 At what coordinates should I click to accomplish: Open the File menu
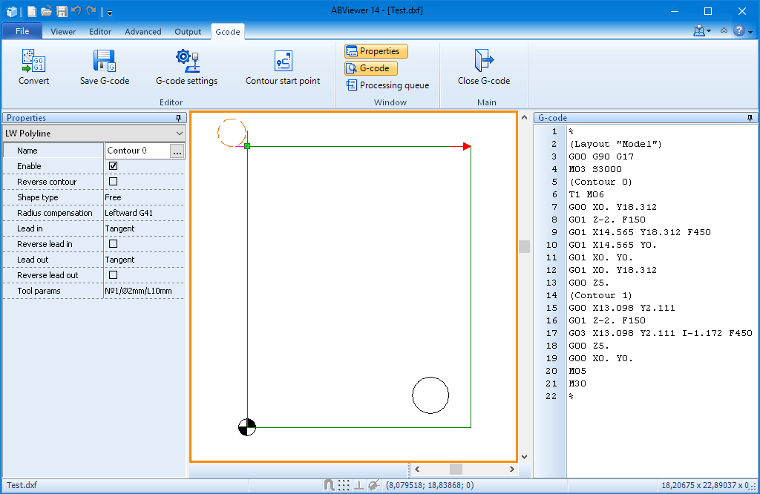tap(22, 32)
